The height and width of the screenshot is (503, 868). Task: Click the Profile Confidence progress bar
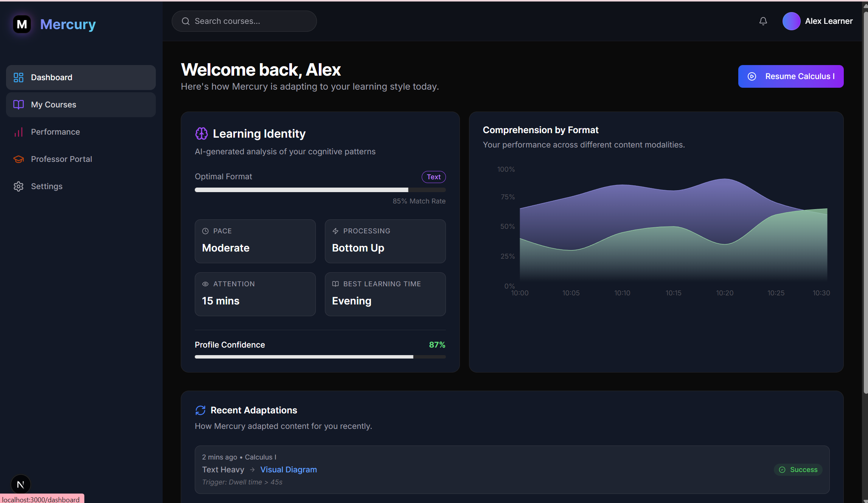tap(320, 357)
